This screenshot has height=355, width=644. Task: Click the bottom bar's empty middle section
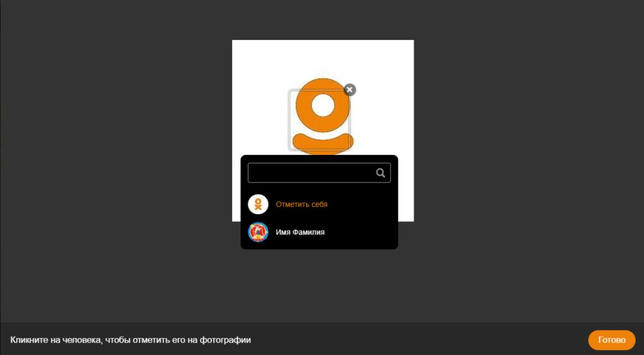pos(417,340)
